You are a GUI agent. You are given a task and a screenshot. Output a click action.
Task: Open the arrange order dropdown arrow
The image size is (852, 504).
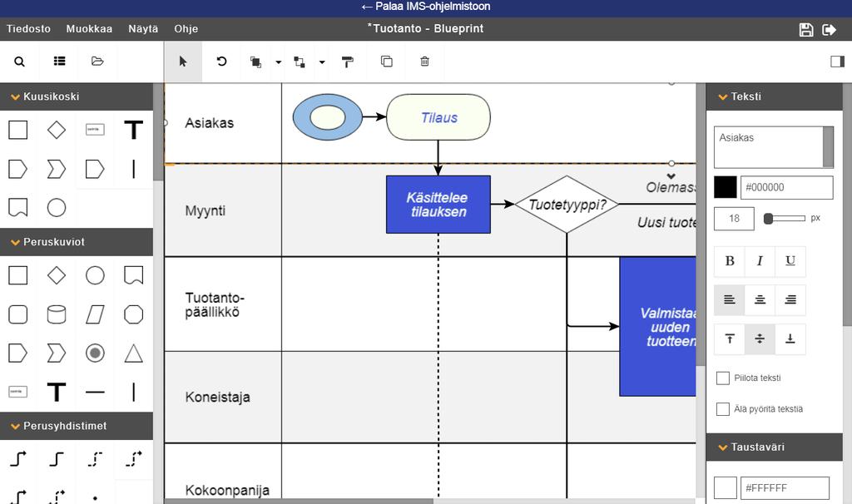[278, 62]
